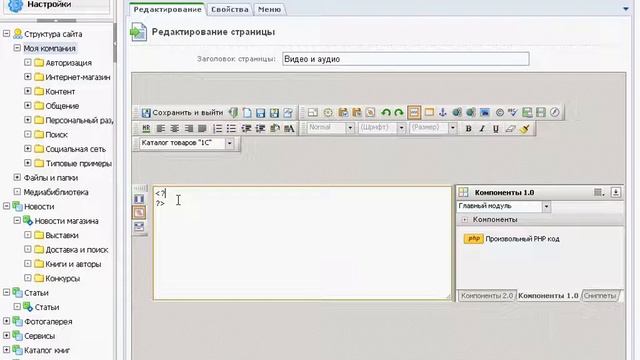Open the Каталог товаров "1С" template dropdown

point(229,143)
